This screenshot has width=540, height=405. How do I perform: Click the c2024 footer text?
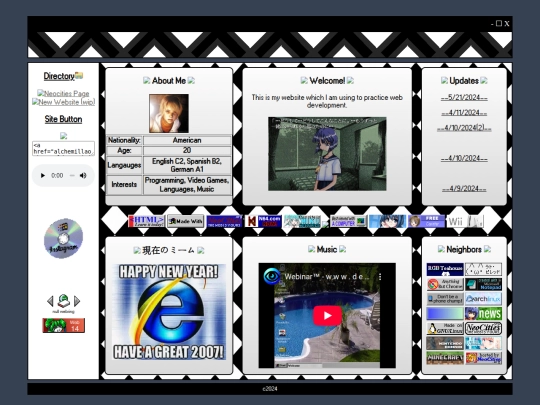tap(270, 389)
